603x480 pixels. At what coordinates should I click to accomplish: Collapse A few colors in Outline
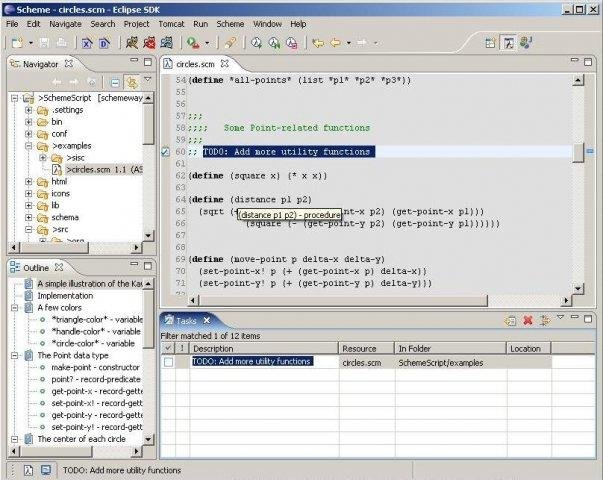tap(14, 308)
